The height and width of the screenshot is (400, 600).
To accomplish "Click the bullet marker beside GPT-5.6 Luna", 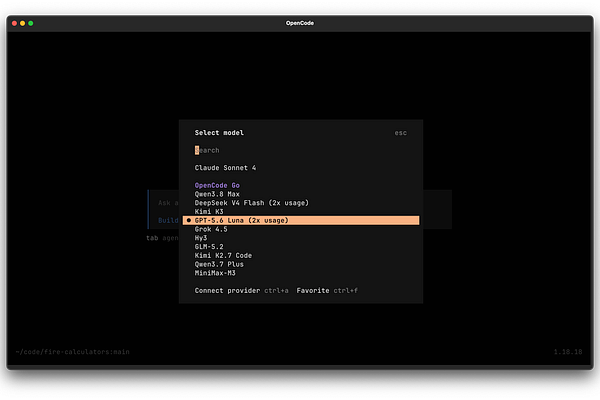I will pyautogui.click(x=189, y=220).
